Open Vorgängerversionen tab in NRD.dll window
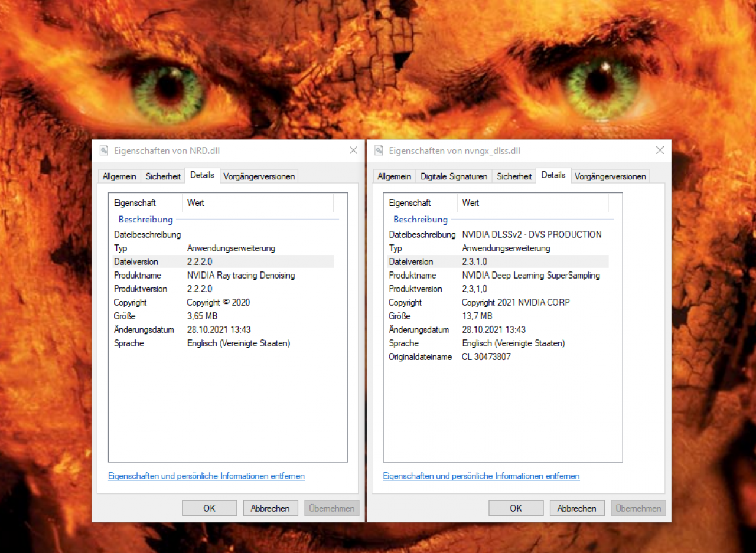This screenshot has width=756, height=553. click(259, 176)
